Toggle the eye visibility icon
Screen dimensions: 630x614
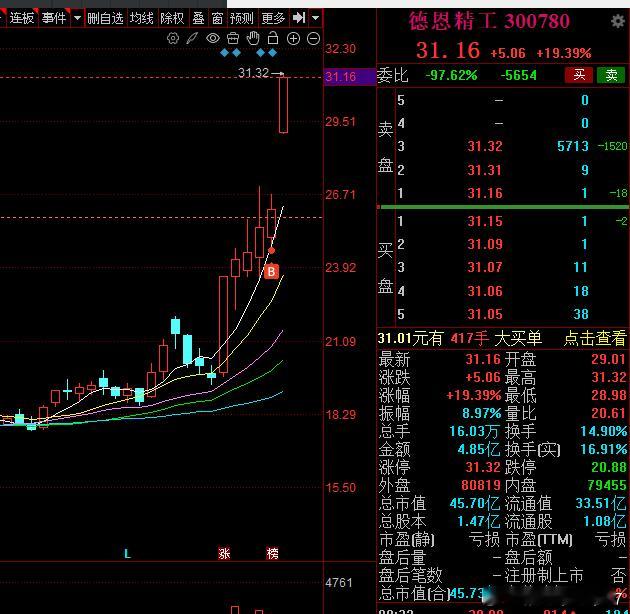[213, 39]
